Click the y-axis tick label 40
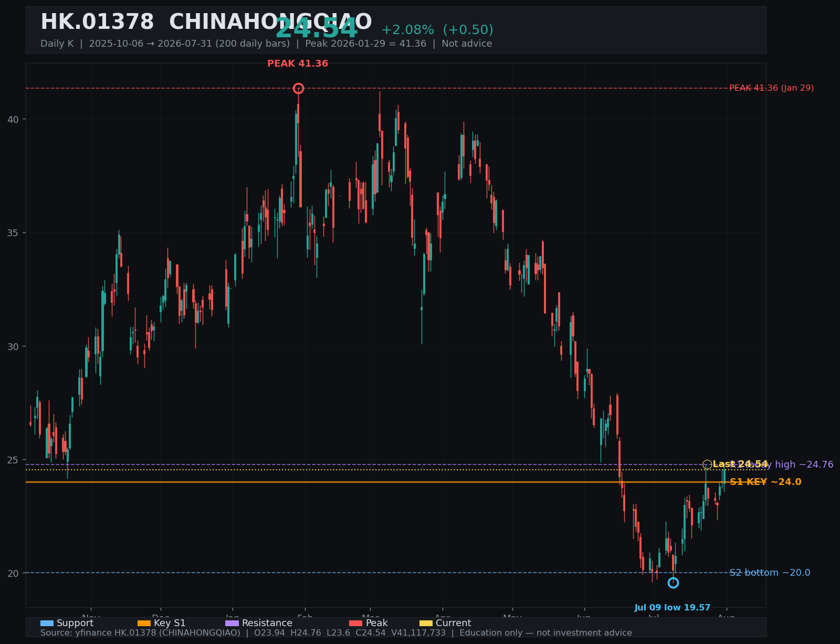 [13, 119]
